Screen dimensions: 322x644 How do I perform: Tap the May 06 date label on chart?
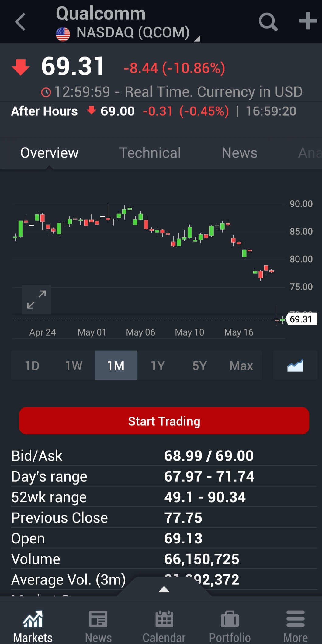(140, 332)
